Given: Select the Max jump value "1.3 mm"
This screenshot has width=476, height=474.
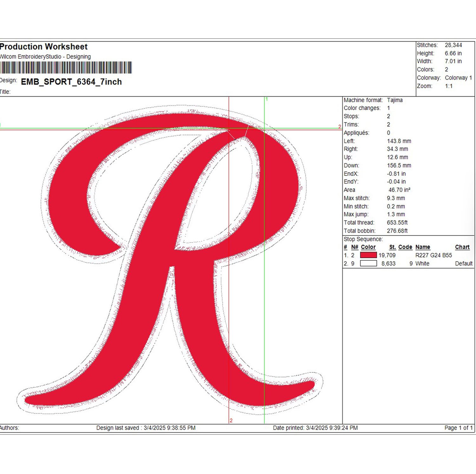Looking at the screenshot, I should pos(396,214).
